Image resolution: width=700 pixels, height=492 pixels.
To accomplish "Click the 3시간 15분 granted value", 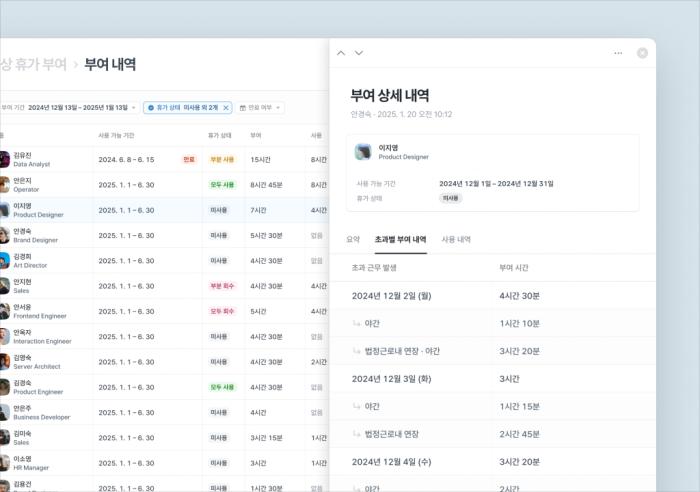I will [x=266, y=438].
